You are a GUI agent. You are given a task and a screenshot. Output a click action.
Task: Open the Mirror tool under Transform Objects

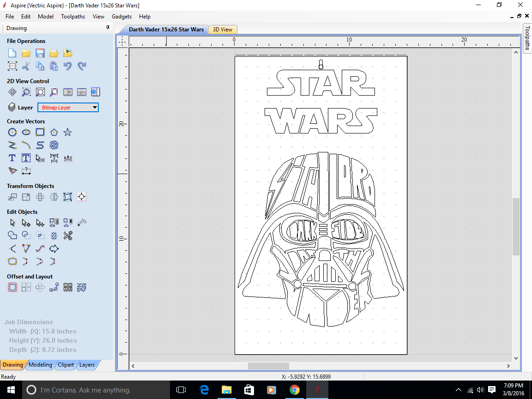(x=54, y=197)
